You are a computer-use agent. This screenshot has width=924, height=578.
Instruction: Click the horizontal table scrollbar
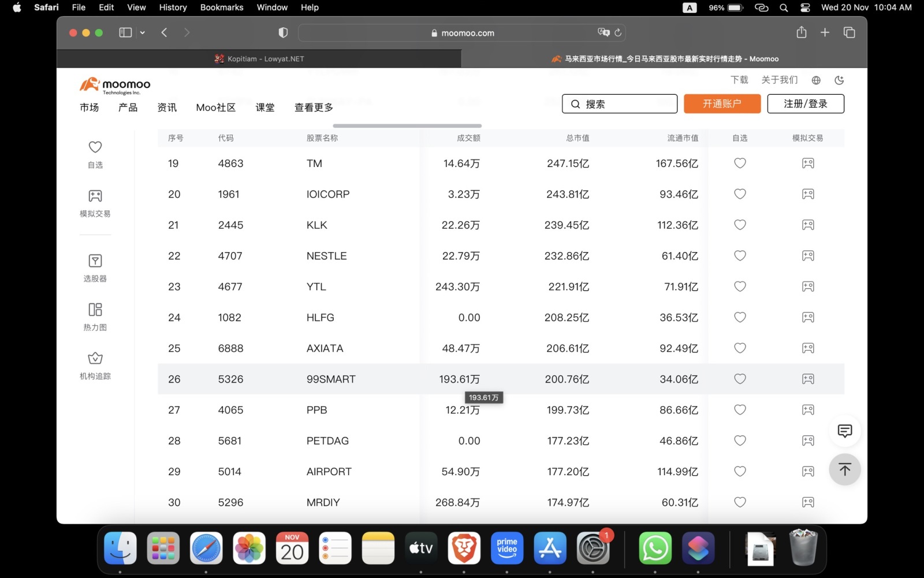407,125
